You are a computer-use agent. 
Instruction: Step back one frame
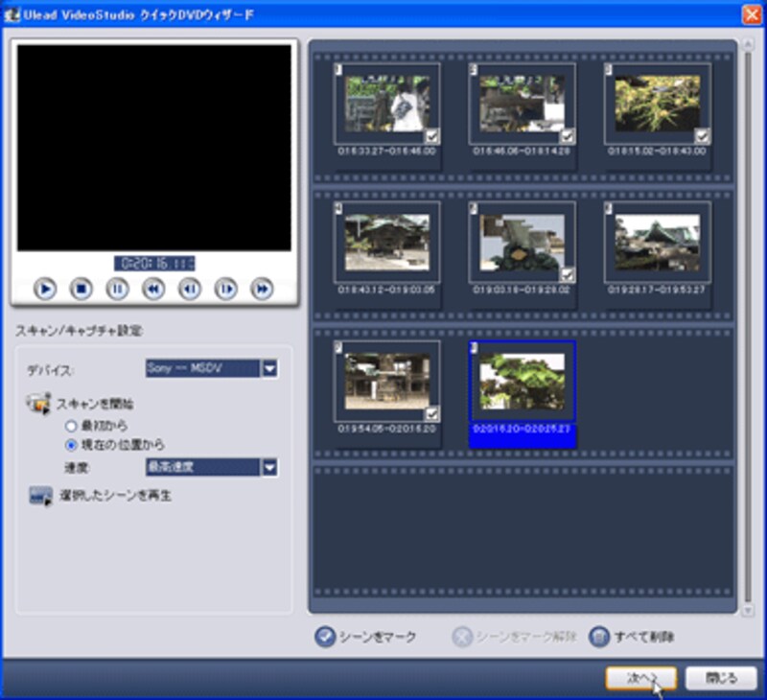190,288
